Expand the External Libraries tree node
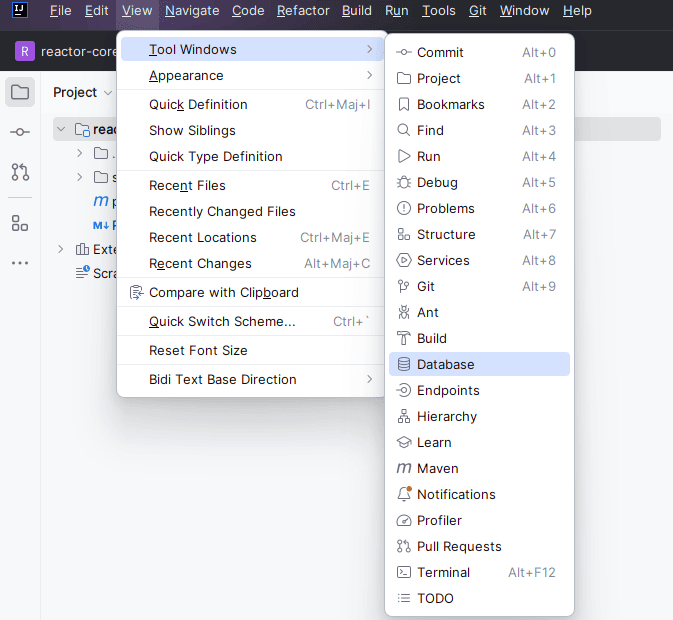This screenshot has height=620, width=673. pos(61,249)
